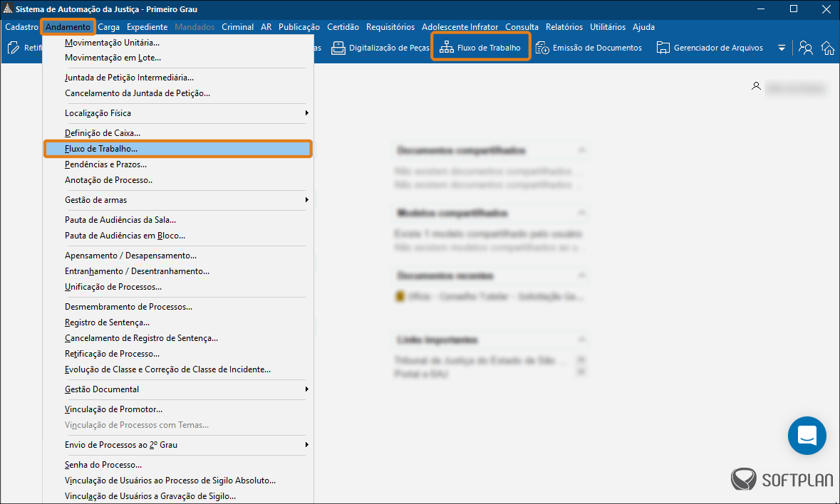Open the Publicação menu
The width and height of the screenshot is (840, 504).
click(299, 27)
